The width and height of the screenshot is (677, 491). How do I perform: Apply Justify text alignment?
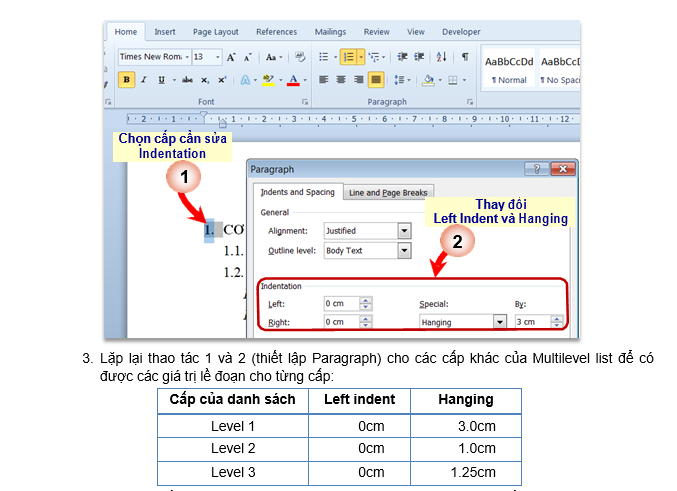point(376,80)
